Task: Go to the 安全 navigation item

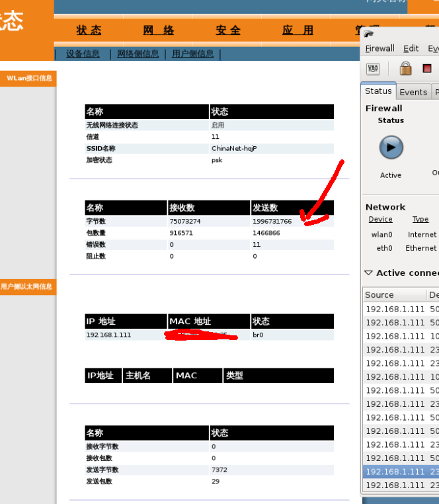Action: coord(228,30)
